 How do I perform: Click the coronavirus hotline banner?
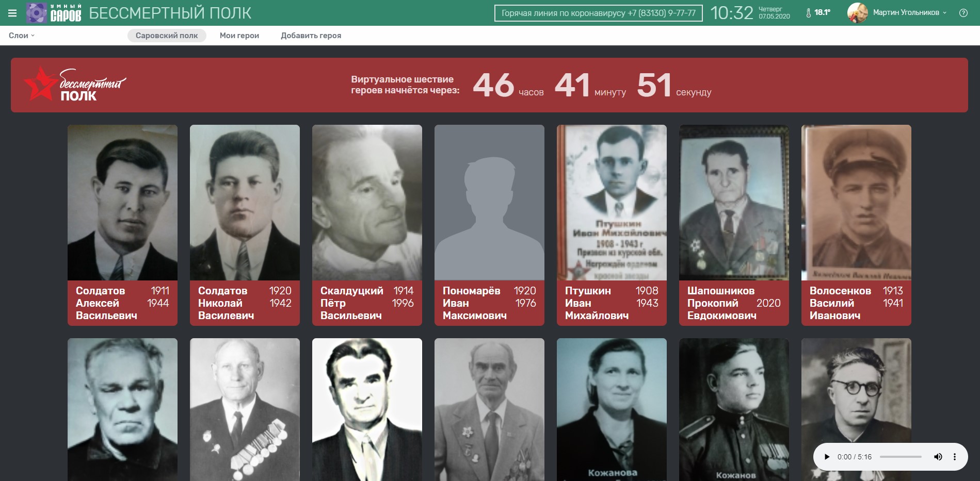pyautogui.click(x=598, y=13)
